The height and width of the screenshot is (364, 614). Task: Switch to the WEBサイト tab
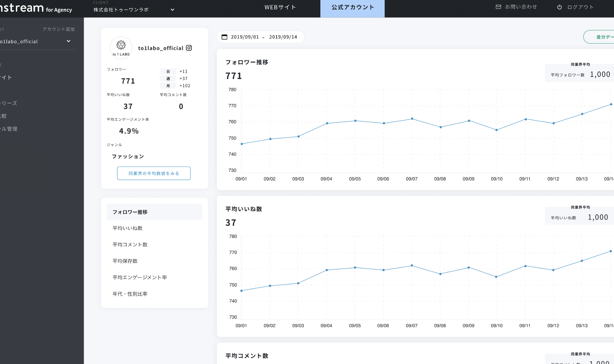280,7
